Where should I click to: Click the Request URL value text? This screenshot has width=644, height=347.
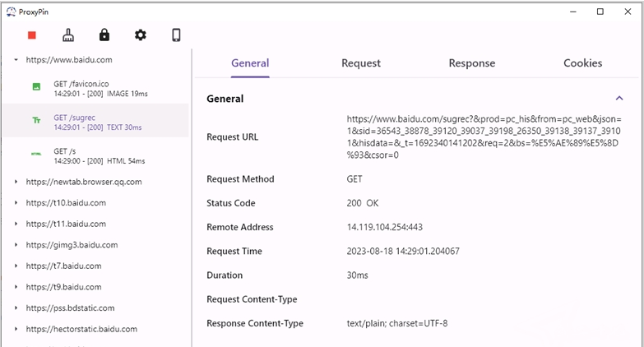click(x=484, y=136)
